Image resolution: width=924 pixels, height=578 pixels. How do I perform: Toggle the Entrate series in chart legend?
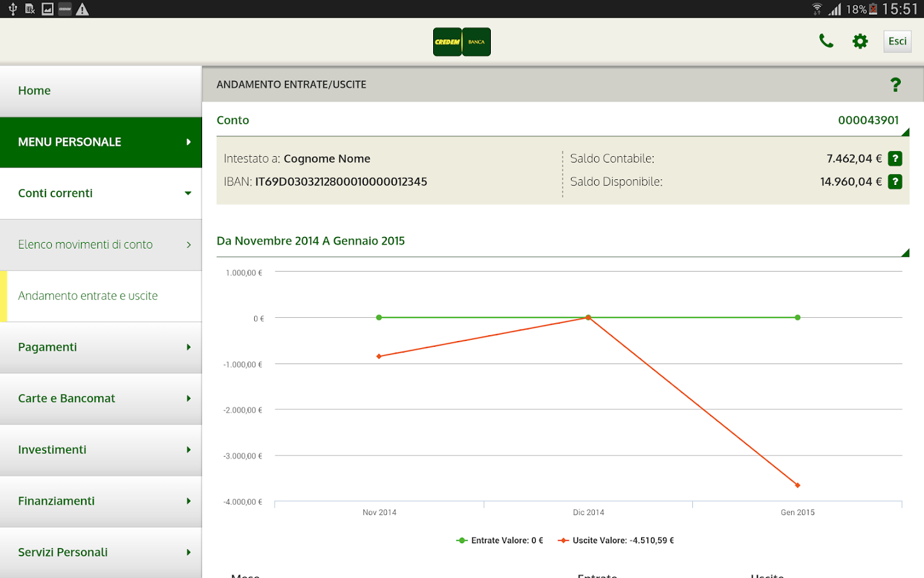click(500, 541)
